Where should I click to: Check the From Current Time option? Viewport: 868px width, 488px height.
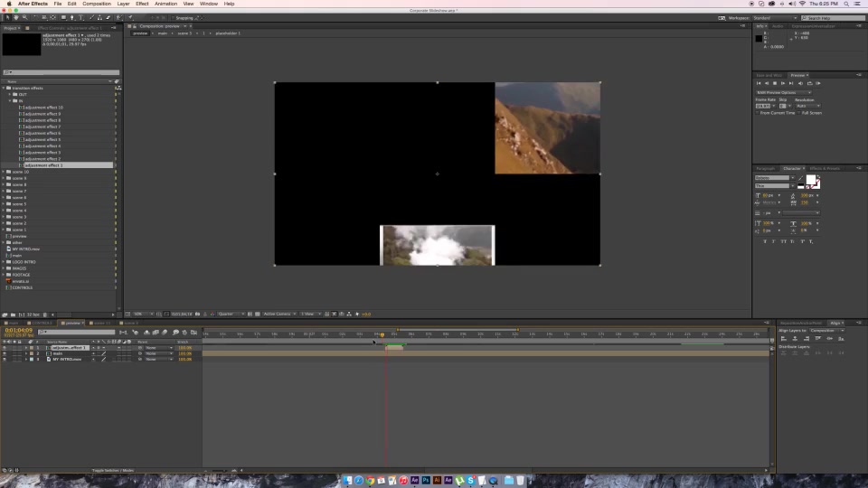[758, 113]
